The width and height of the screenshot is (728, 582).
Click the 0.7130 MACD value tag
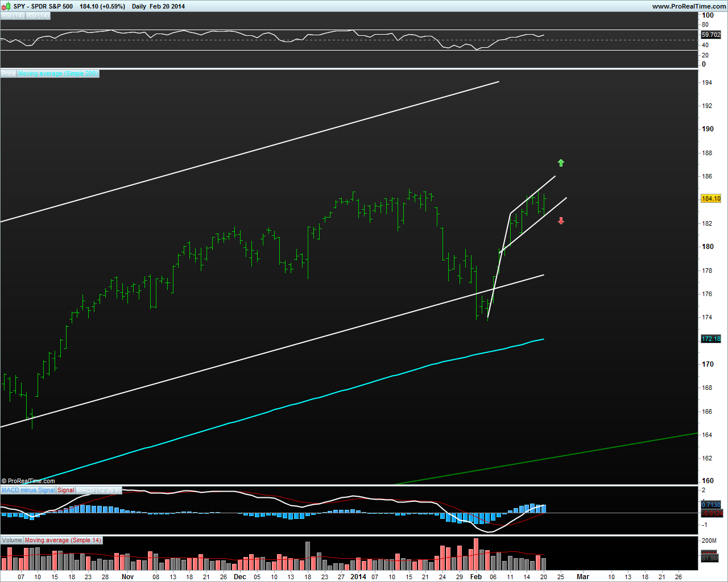(711, 505)
